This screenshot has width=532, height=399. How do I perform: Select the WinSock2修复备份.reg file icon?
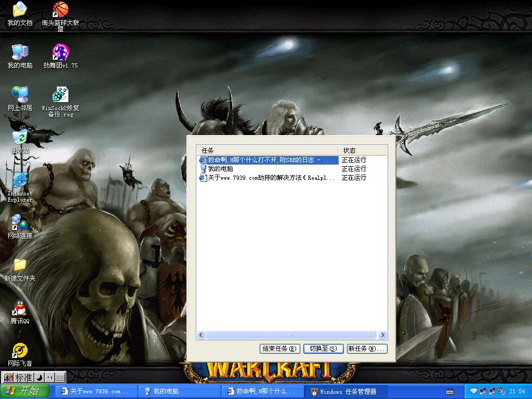click(x=60, y=102)
